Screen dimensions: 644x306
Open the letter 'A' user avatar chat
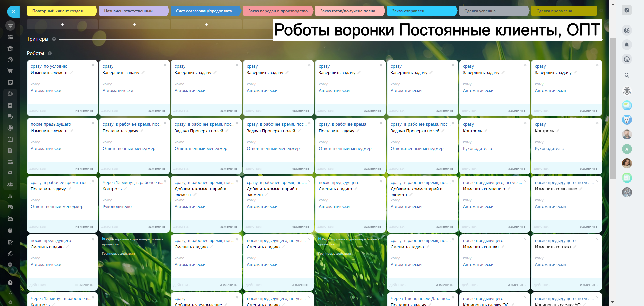pyautogui.click(x=627, y=149)
